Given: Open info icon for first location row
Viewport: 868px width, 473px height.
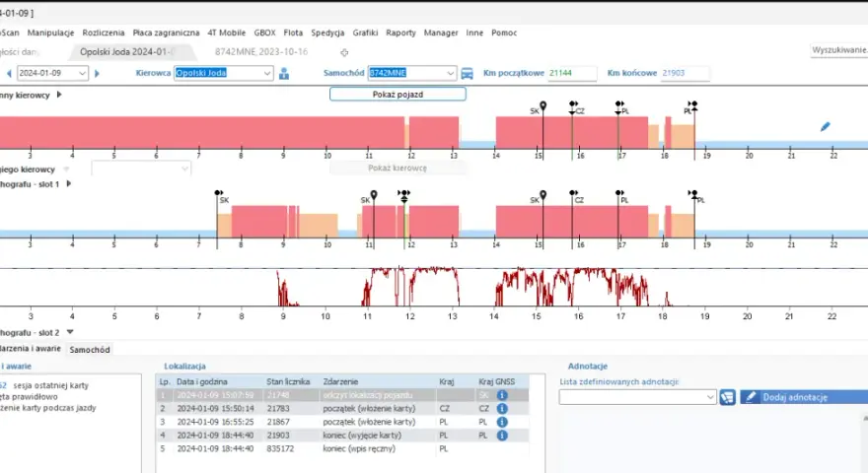Looking at the screenshot, I should [502, 395].
